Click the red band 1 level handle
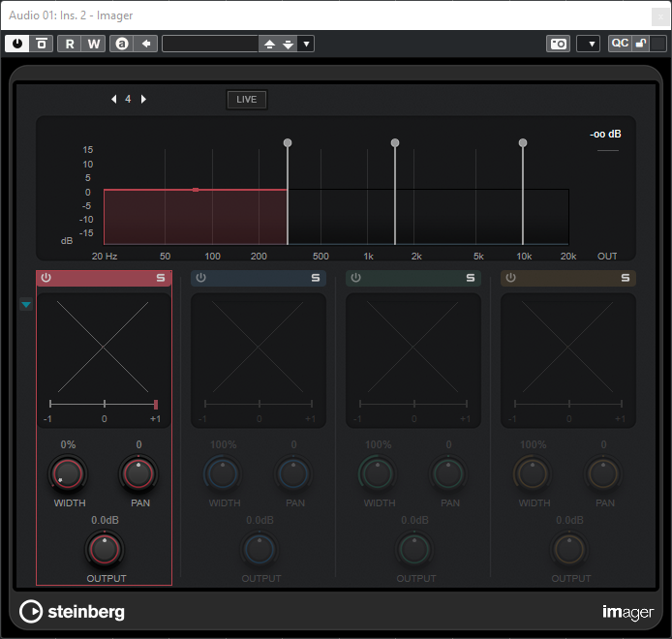672x639 pixels. (x=196, y=190)
